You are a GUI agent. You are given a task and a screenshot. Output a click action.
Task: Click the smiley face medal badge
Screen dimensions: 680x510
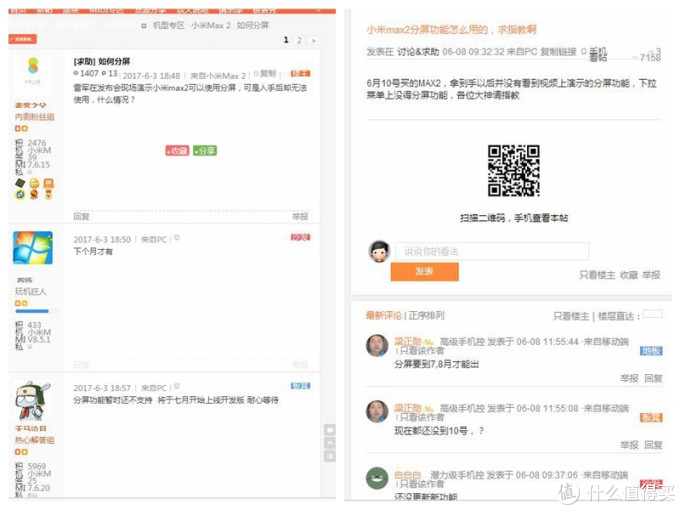34,183
